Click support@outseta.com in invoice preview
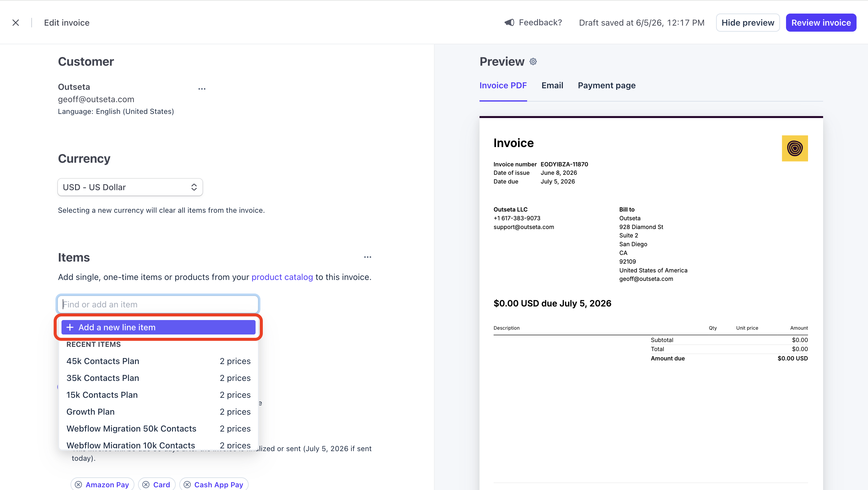The width and height of the screenshot is (868, 490). click(x=524, y=227)
